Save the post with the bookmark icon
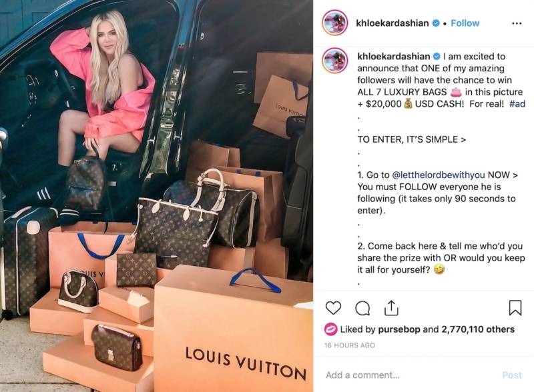Screen dimensions: 534x392 (x=515, y=307)
